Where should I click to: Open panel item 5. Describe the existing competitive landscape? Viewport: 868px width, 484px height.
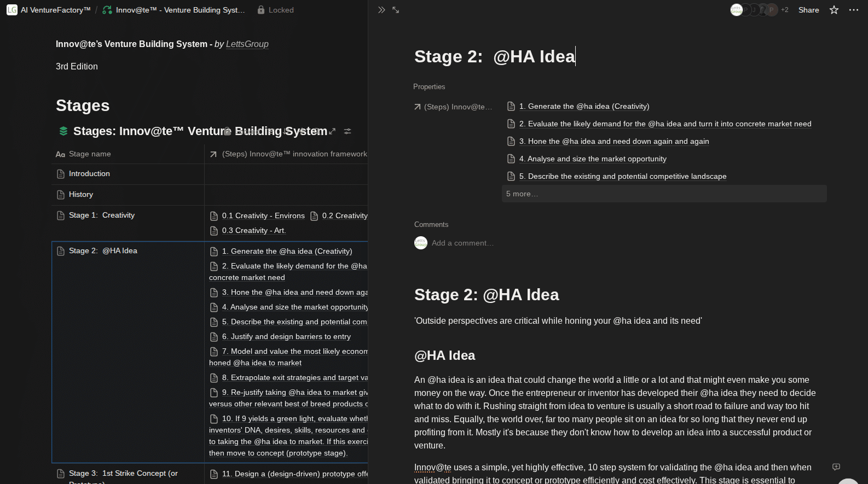pos(623,177)
